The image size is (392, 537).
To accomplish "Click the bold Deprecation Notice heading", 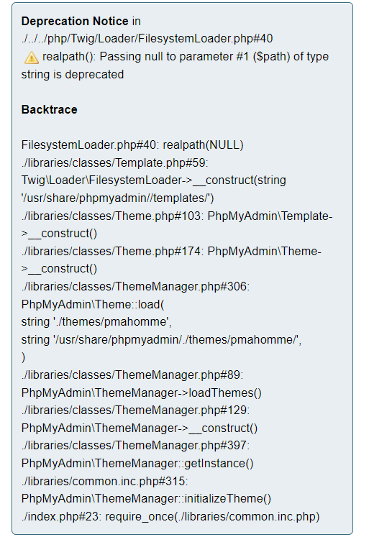I will [x=75, y=22].
